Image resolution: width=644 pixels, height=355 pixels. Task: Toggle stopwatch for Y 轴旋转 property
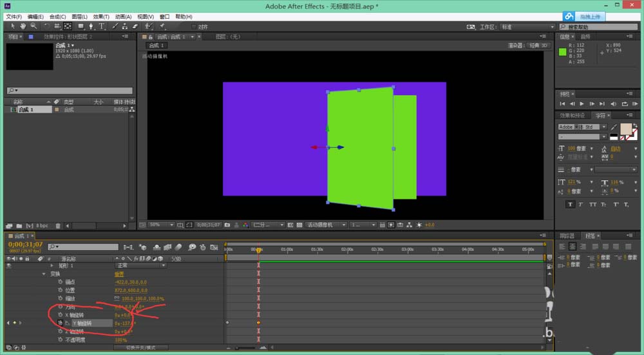point(61,323)
